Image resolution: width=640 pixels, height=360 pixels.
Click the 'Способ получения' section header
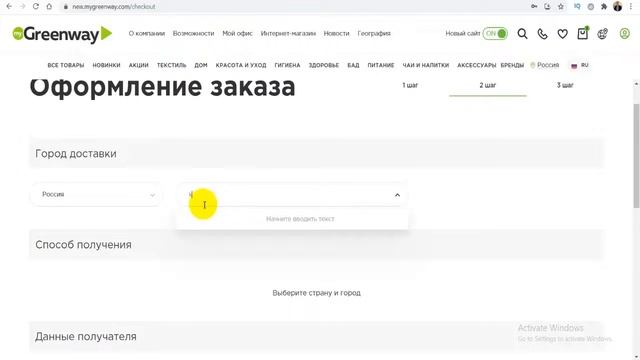point(316,245)
